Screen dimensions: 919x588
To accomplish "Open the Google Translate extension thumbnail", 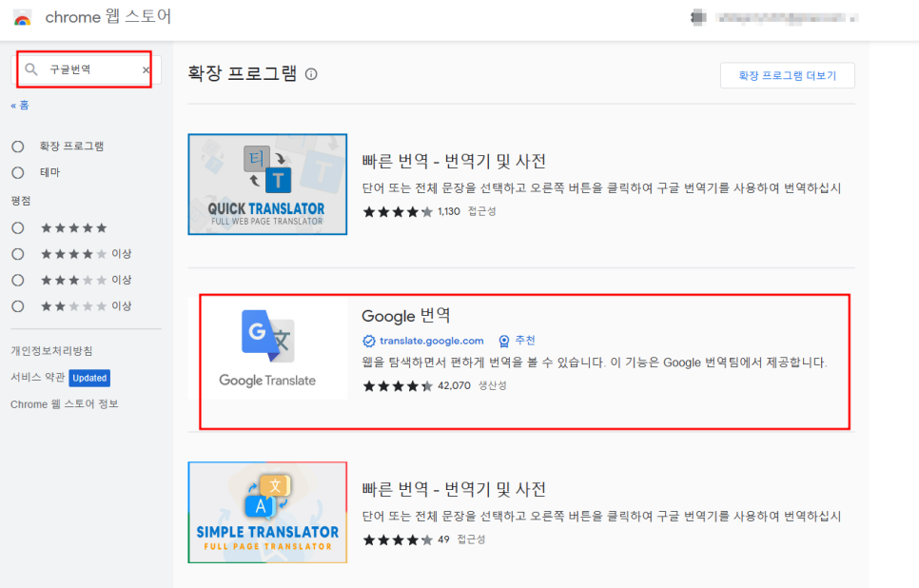I will 267,349.
